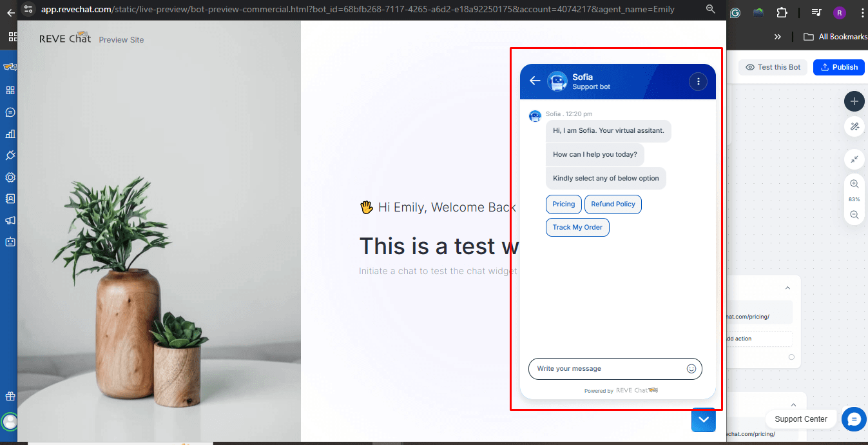Screen dimensions: 868x445
Task: Collapse the lower flow node card
Action: point(793,405)
